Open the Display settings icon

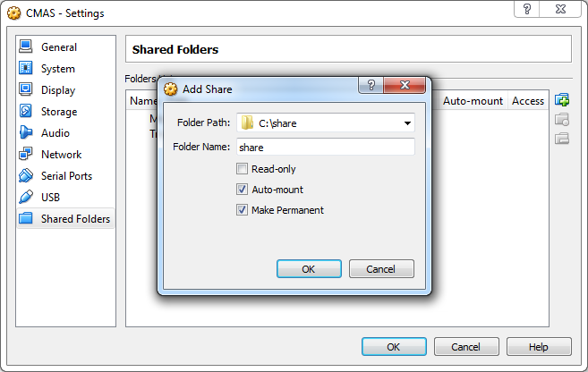[25, 89]
